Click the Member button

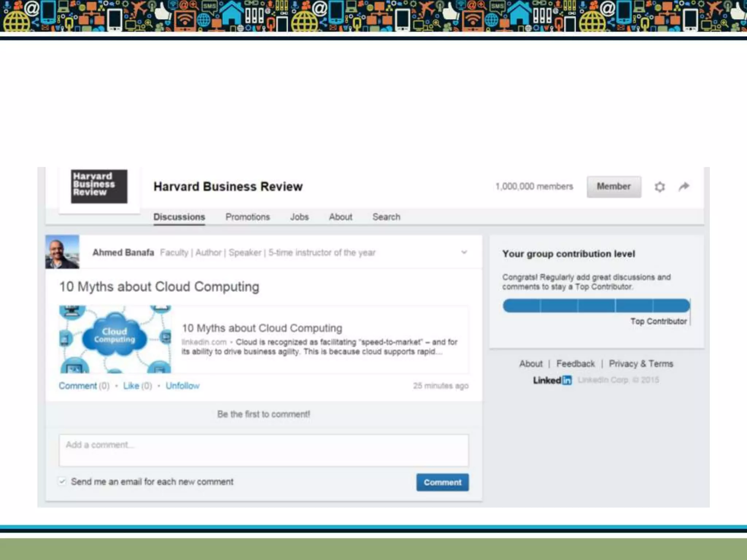614,187
